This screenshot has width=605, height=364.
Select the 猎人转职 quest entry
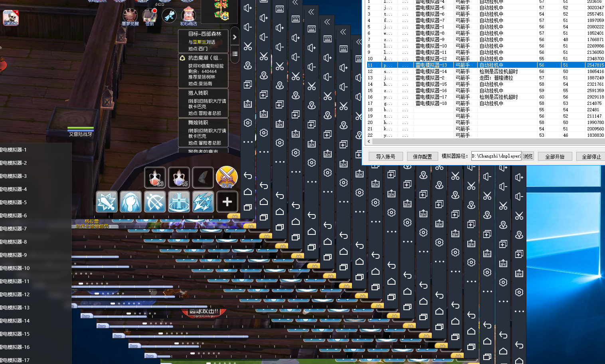pyautogui.click(x=203, y=103)
